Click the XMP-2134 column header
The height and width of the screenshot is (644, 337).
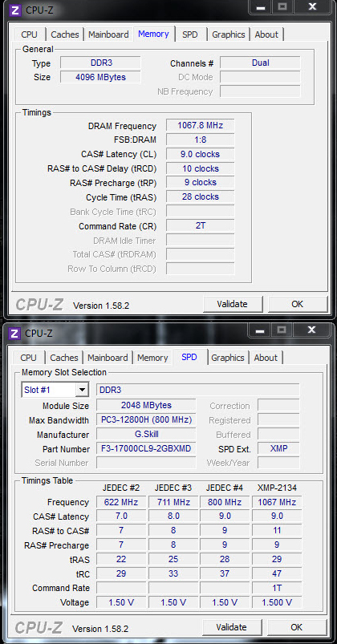277,488
